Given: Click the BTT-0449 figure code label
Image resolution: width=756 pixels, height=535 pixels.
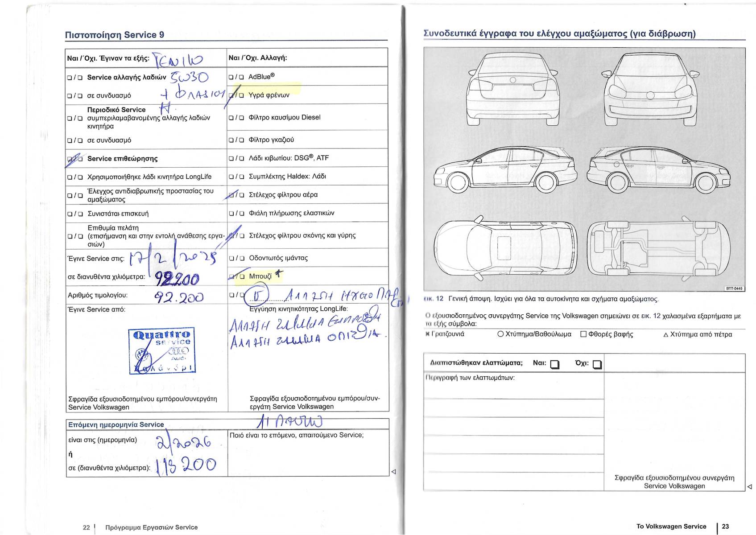Looking at the screenshot, I should [x=734, y=288].
